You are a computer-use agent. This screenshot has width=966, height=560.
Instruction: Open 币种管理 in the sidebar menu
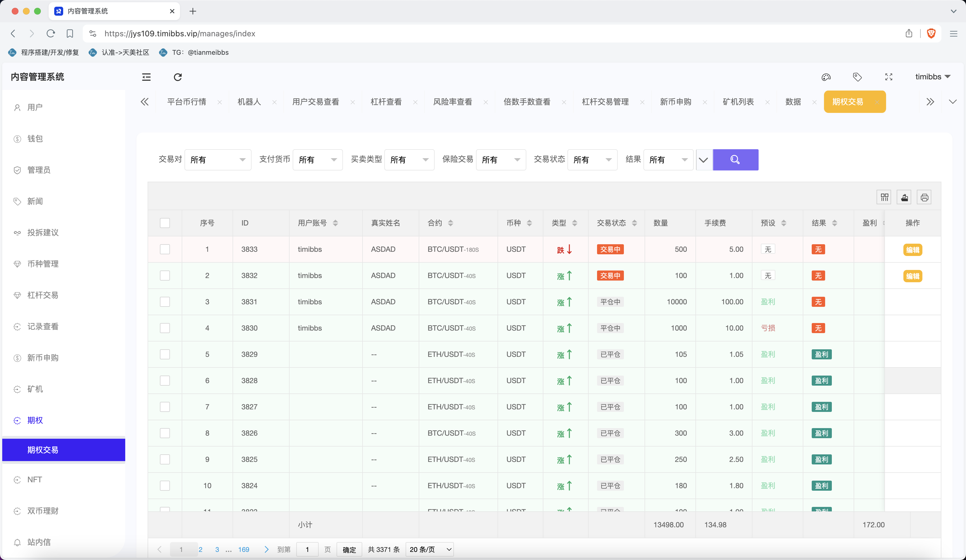[42, 264]
